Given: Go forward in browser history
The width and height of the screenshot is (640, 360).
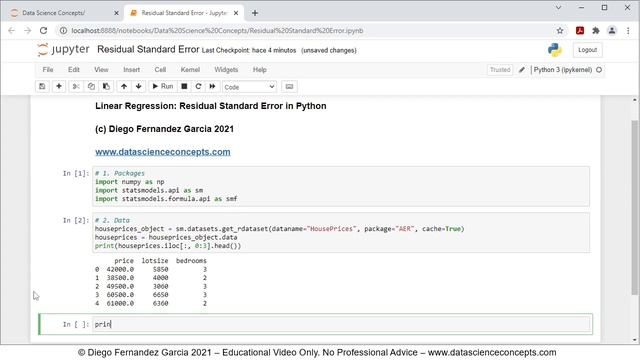Looking at the screenshot, I should (27, 31).
